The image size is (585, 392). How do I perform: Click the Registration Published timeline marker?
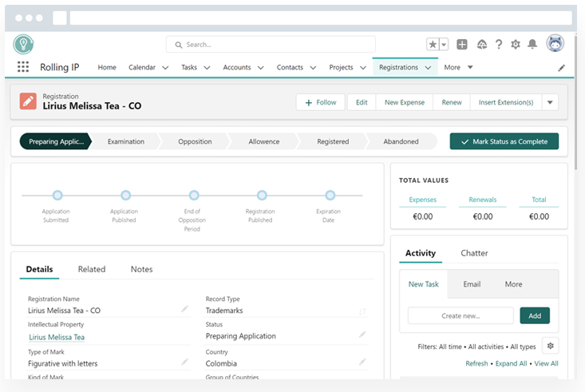point(262,196)
